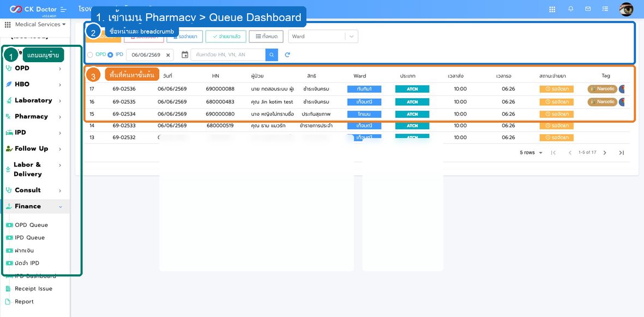Viewport: 644px width, 317px height.
Task: Open the notifications bell
Action: pos(571,9)
